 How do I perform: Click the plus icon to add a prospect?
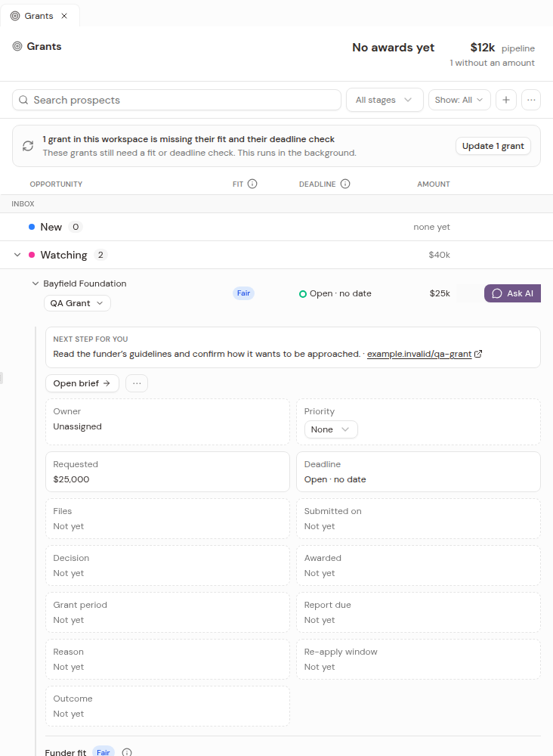506,100
